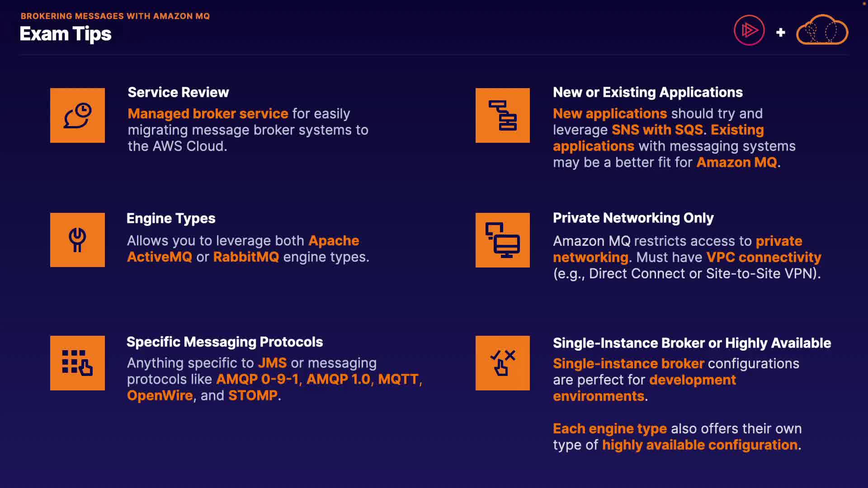Click the New or Existing Applications heading
Viewport: 868px width, 488px height.
647,93
